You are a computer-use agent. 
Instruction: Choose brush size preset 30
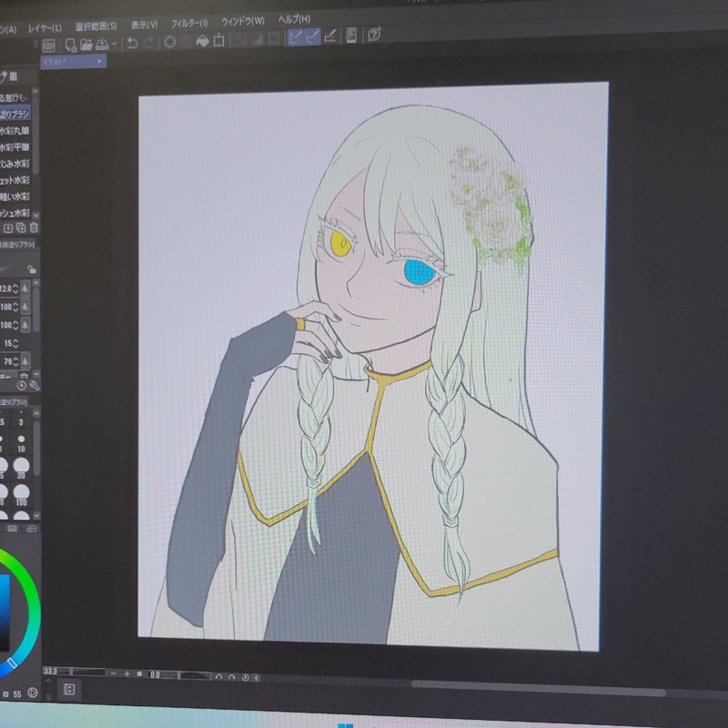21,468
